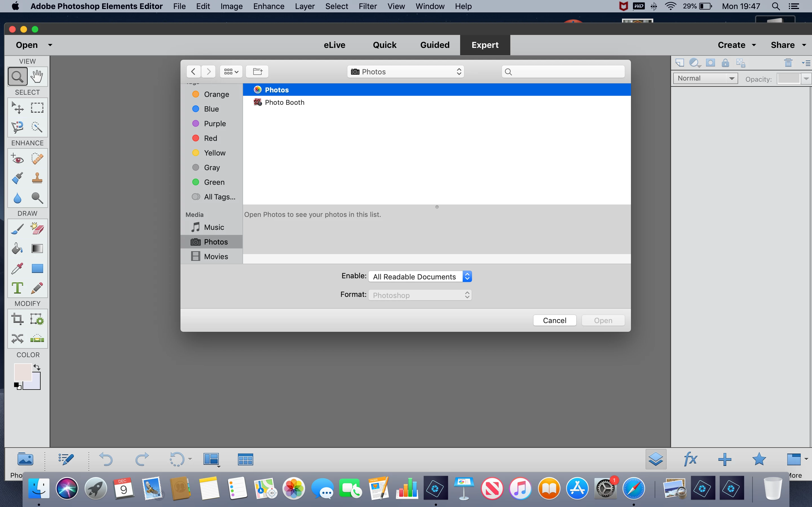
Task: Open the Normal blend mode dropdown
Action: pyautogui.click(x=705, y=79)
